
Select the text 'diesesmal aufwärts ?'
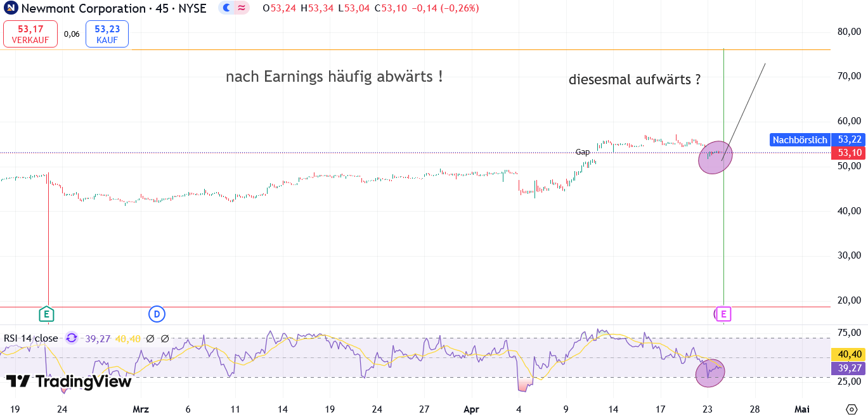(x=635, y=80)
